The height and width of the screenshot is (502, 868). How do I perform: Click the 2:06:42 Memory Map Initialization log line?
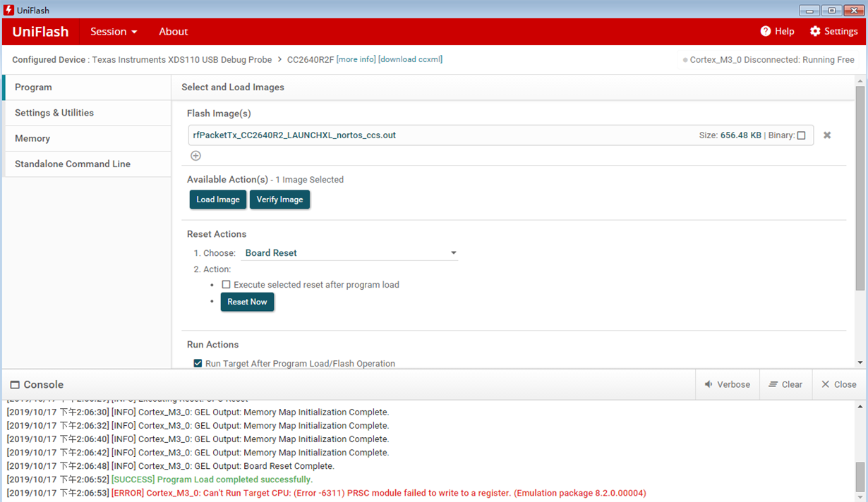click(x=198, y=453)
